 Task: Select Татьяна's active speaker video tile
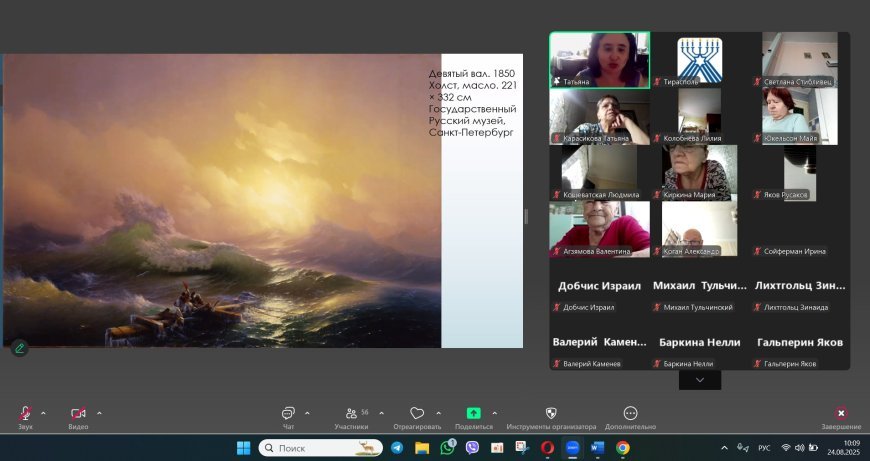point(600,60)
